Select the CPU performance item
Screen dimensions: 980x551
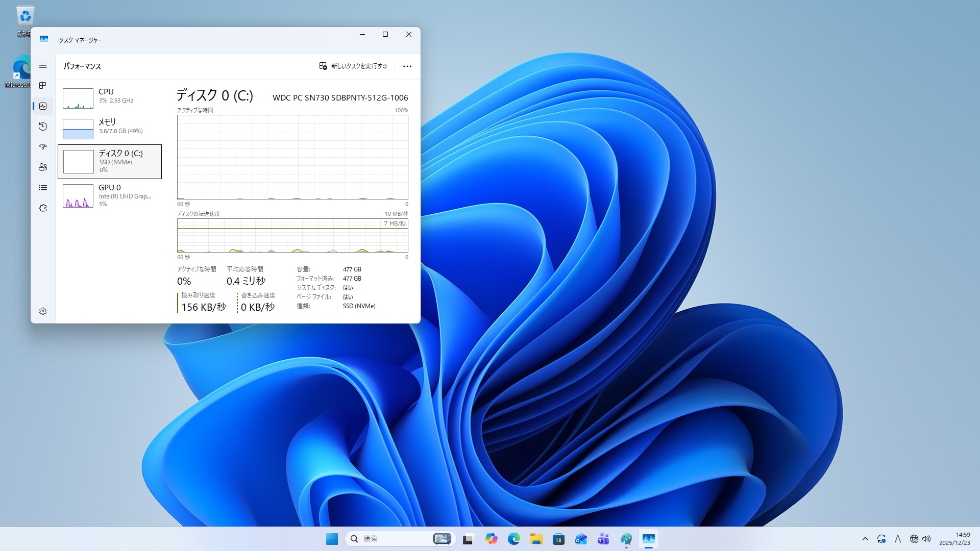click(110, 97)
